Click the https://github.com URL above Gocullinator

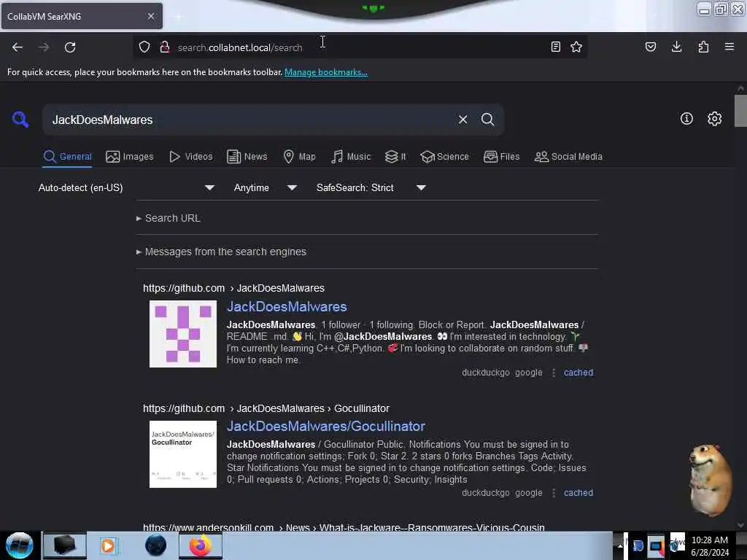click(x=184, y=408)
